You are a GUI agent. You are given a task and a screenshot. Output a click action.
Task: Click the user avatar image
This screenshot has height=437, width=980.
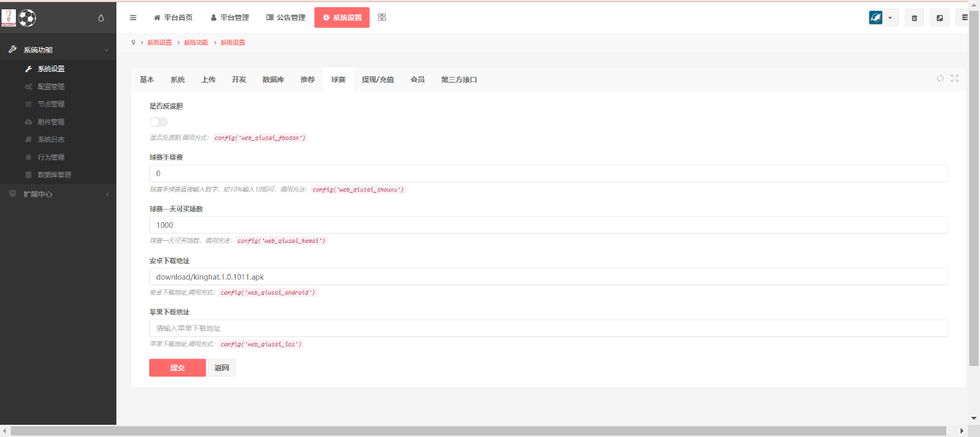click(876, 18)
